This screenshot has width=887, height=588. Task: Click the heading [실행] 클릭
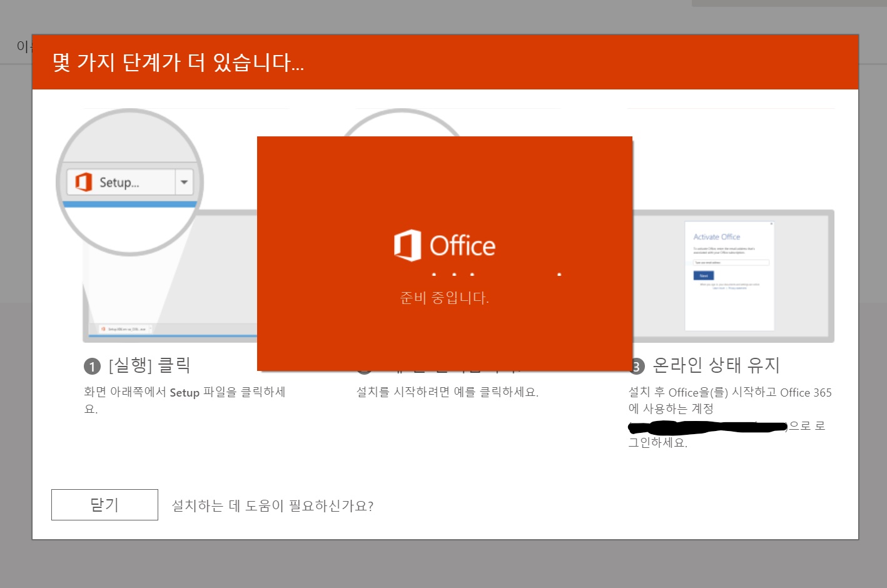[x=150, y=365]
